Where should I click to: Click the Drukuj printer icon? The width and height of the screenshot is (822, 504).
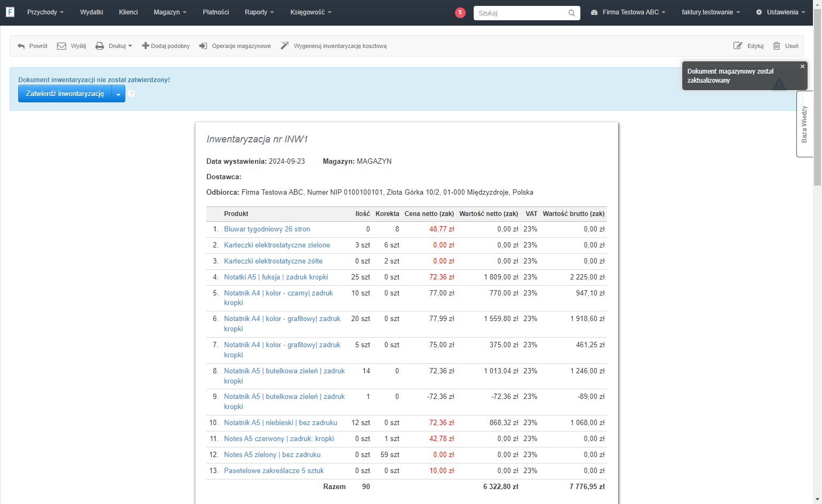[x=100, y=46]
